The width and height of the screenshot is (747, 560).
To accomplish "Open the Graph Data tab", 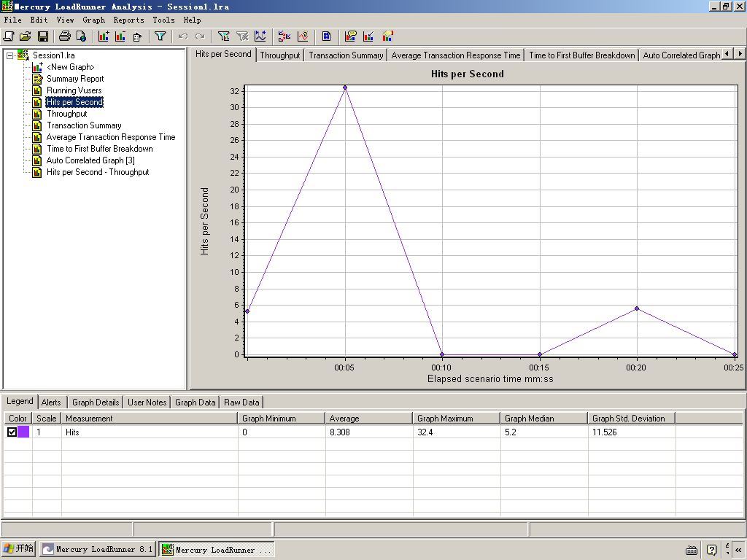I will click(195, 402).
